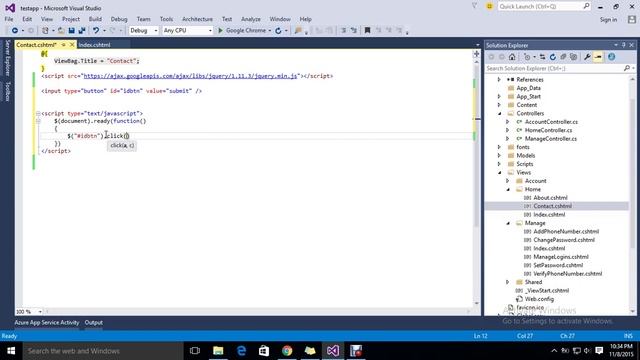Select HomeController.cs in Solution Explorer

click(x=548, y=130)
